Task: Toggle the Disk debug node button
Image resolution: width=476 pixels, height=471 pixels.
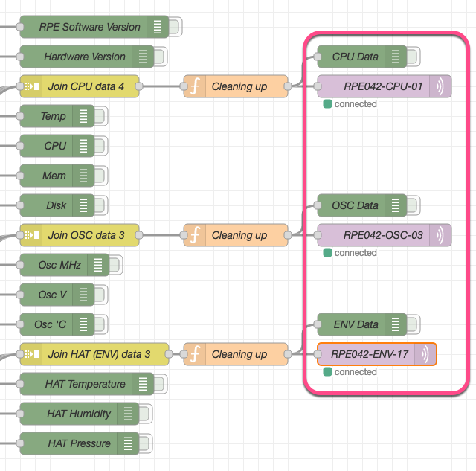Action: (x=101, y=205)
